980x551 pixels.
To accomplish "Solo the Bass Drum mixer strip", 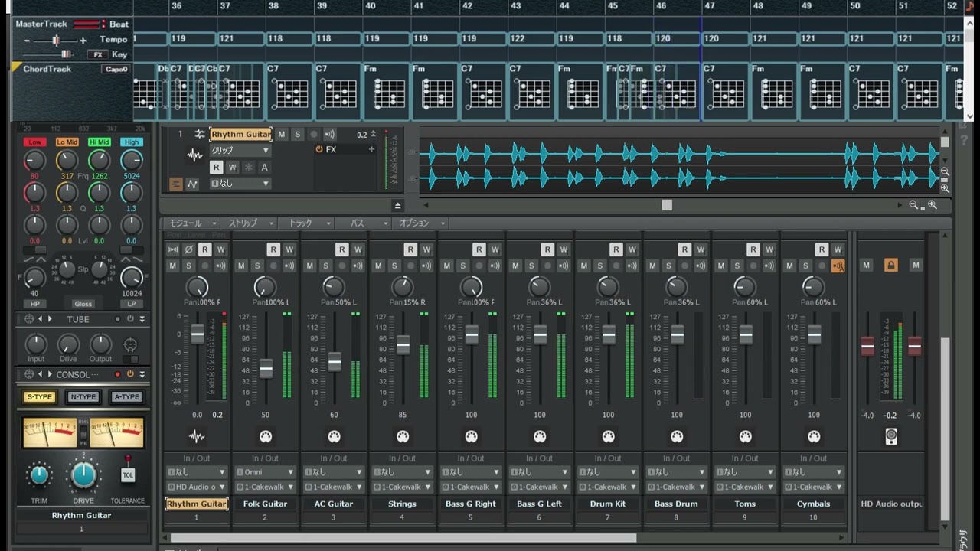I will click(668, 266).
